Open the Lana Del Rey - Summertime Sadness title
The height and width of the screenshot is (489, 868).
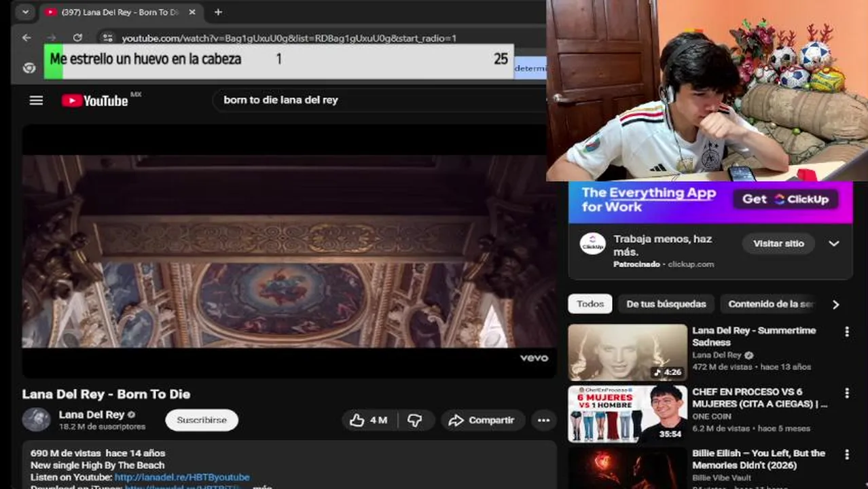coord(754,336)
